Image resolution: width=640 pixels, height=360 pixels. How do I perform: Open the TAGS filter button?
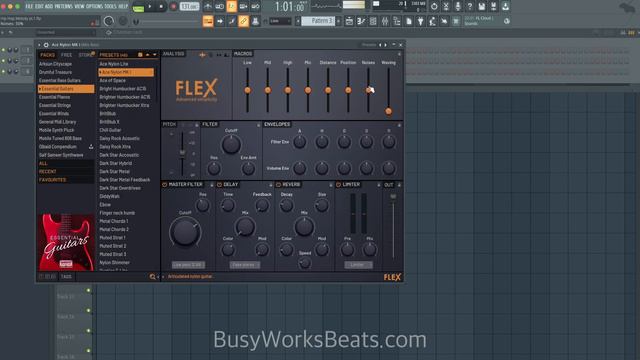66,277
